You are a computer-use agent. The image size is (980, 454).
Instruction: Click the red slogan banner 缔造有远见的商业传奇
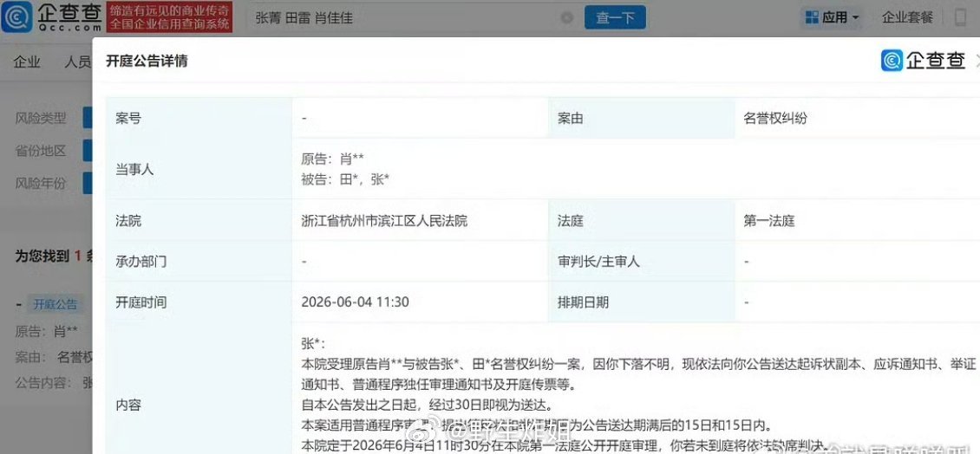point(169,16)
